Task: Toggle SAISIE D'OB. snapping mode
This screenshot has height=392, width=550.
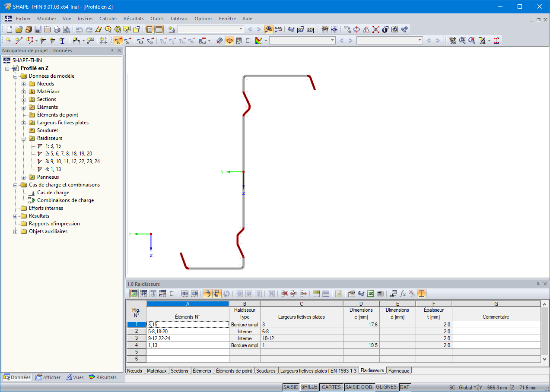Action: point(359,387)
